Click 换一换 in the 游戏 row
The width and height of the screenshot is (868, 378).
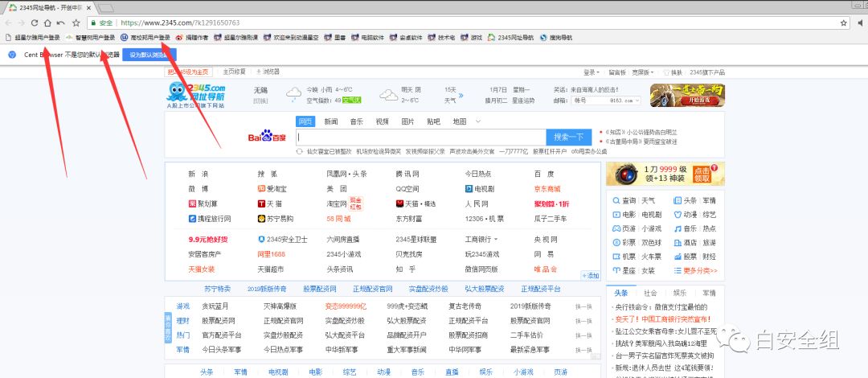(x=583, y=306)
